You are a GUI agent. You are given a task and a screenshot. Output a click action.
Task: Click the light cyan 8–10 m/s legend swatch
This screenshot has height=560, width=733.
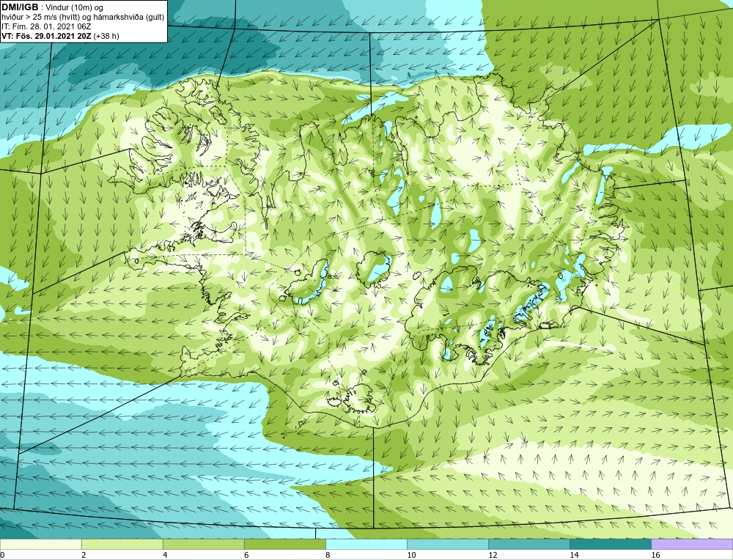point(366,544)
